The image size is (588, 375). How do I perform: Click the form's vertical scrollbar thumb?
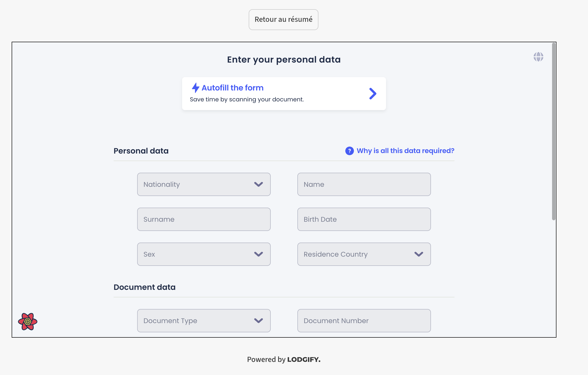point(554,132)
